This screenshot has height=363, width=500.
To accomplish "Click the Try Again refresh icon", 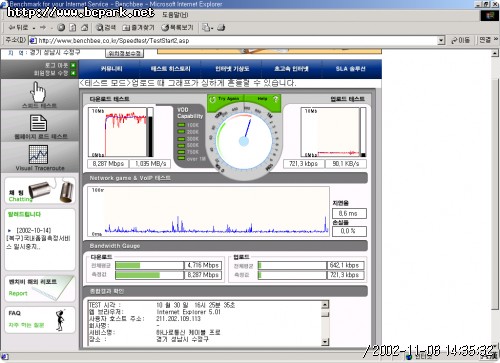I will point(212,99).
